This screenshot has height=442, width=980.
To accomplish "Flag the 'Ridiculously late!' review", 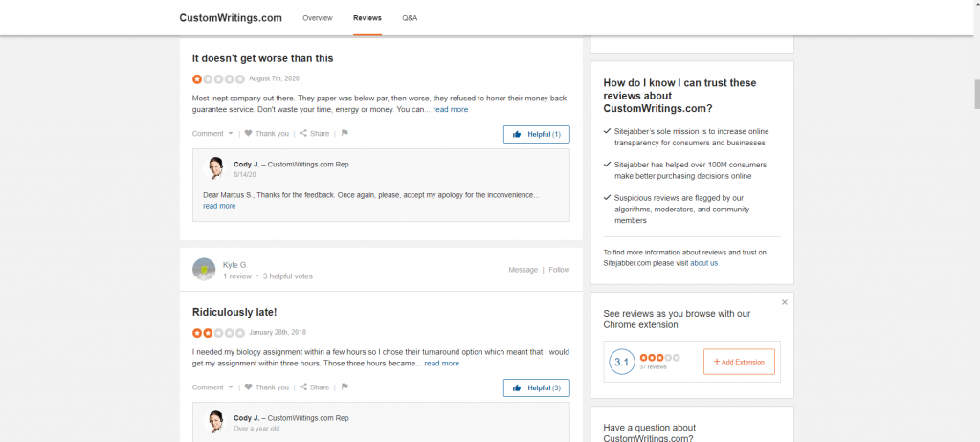I will coord(345,387).
